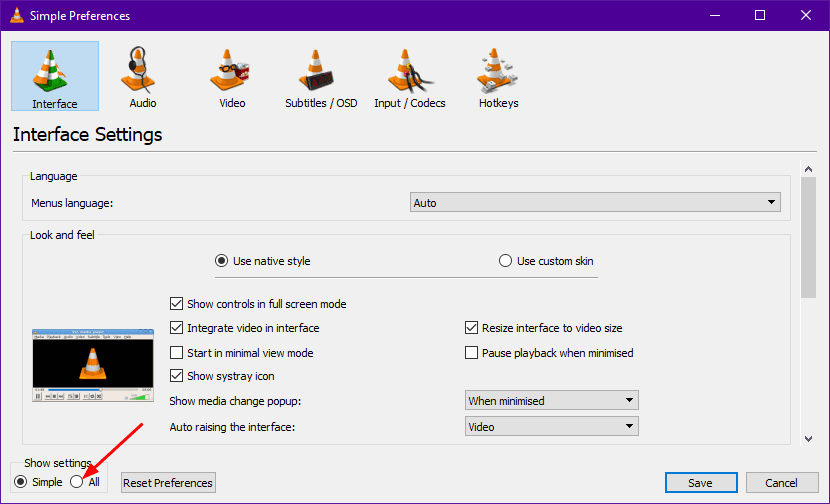Viewport: 830px width, 504px height.
Task: Click the Show settings group label
Action: (x=58, y=463)
